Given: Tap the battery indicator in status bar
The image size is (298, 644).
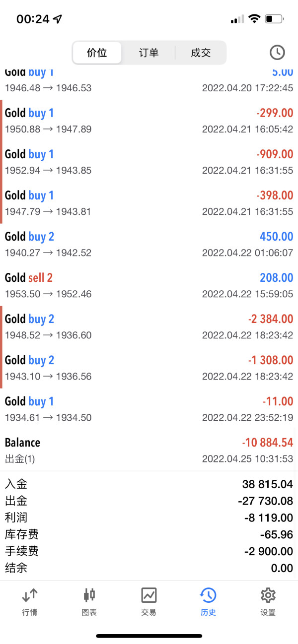Looking at the screenshot, I should 274,19.
